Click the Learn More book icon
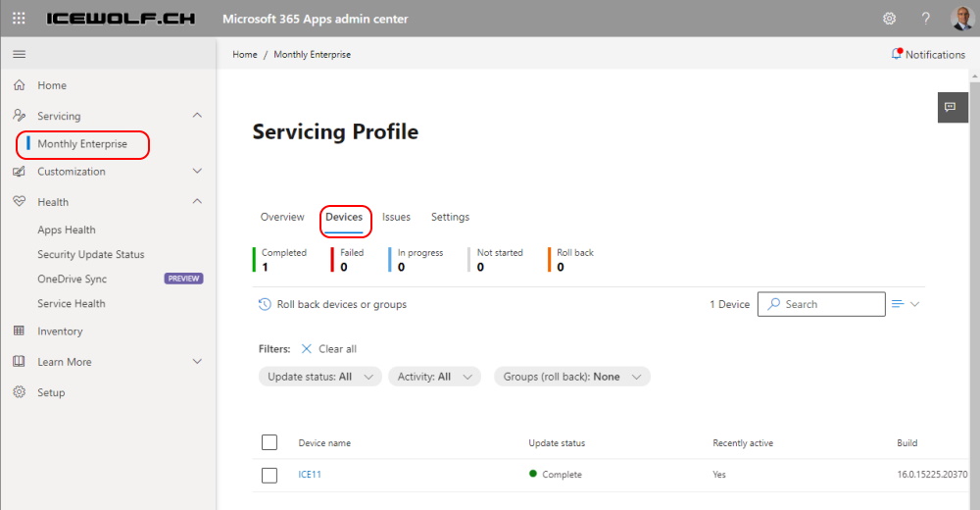 20,361
